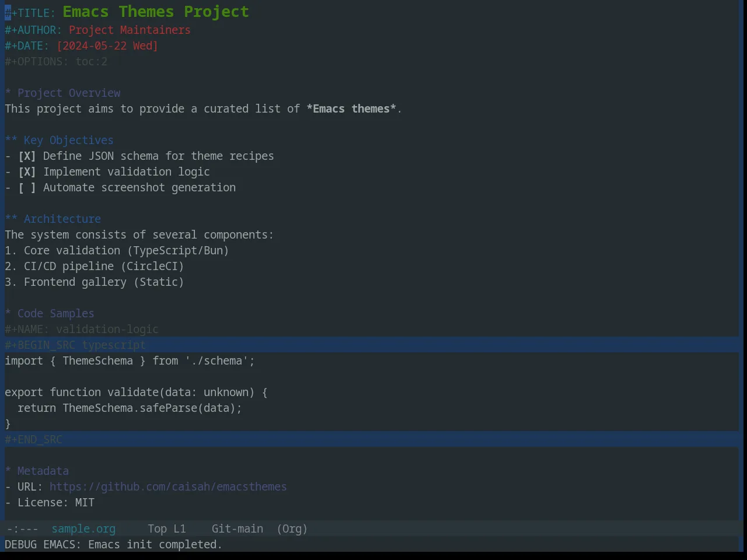Click the #+END_SRC line
Screen dimensions: 747x560
33,440
